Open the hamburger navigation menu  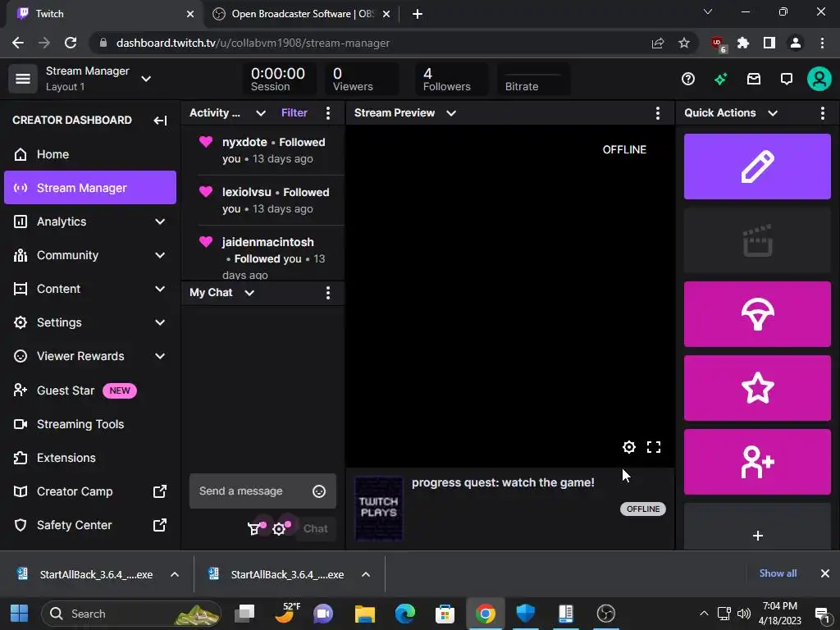(x=22, y=79)
